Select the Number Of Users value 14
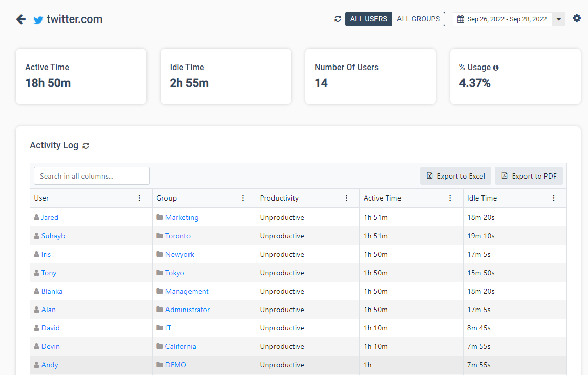 tap(321, 83)
